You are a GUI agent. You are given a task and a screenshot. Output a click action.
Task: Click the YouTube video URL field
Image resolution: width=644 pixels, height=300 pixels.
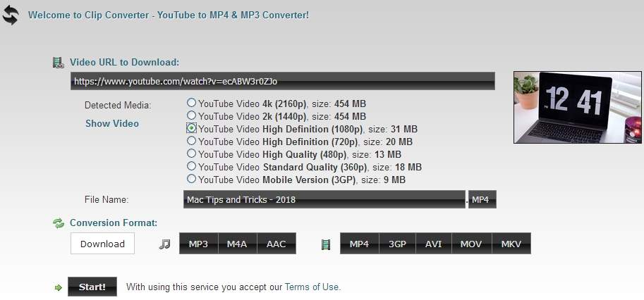(x=282, y=82)
